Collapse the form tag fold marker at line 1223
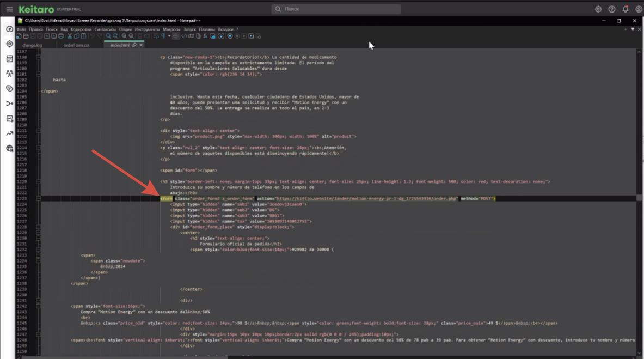 38,199
